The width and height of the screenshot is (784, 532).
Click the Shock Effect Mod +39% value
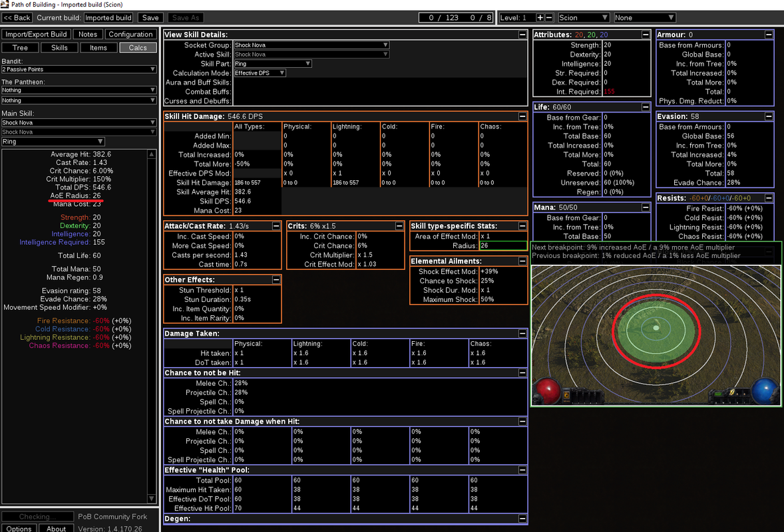(x=489, y=271)
